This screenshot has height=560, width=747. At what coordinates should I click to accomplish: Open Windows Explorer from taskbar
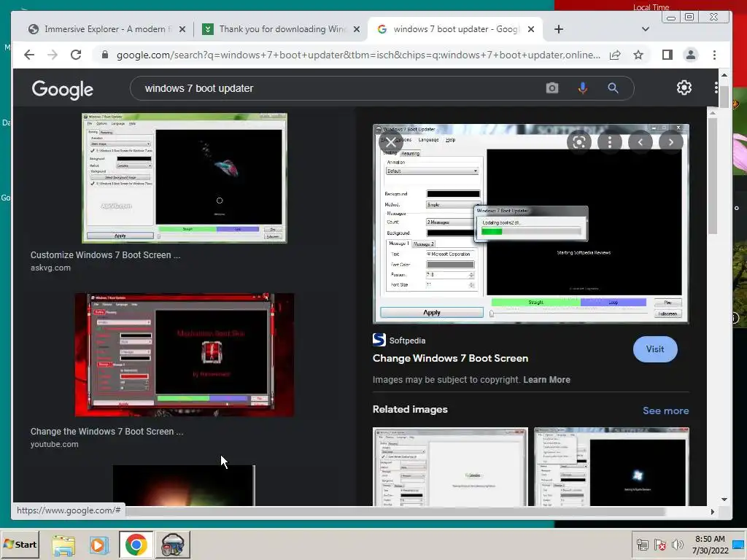(63, 545)
